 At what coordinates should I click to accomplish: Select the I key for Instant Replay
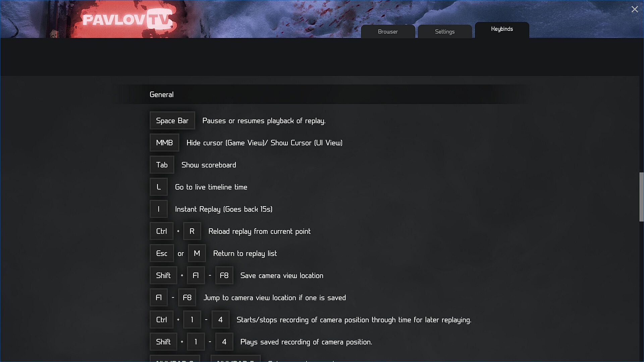(159, 209)
